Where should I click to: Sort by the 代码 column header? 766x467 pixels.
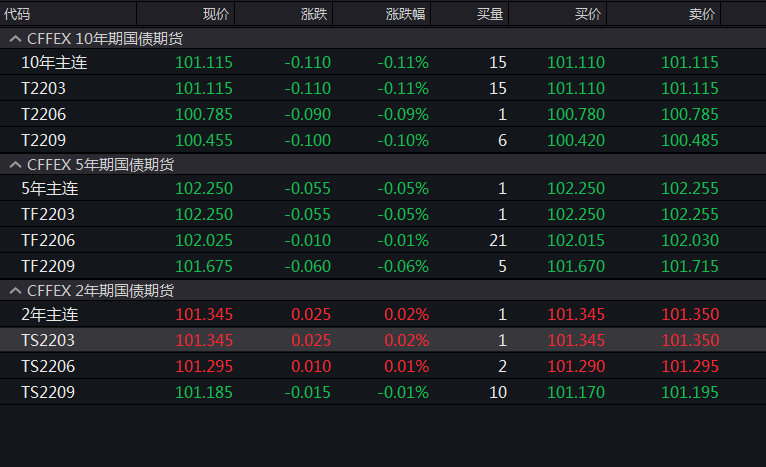18,14
